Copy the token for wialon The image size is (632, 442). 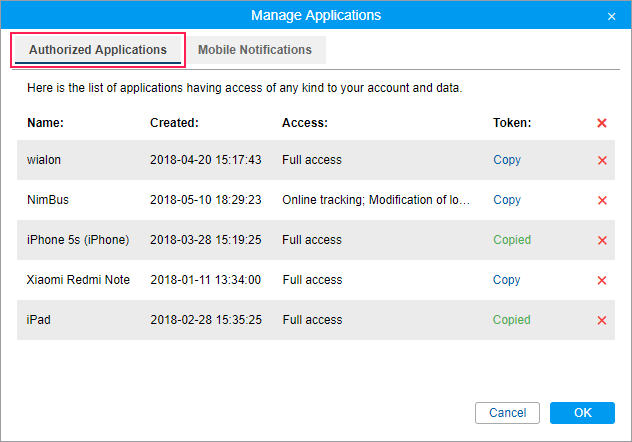[507, 160]
